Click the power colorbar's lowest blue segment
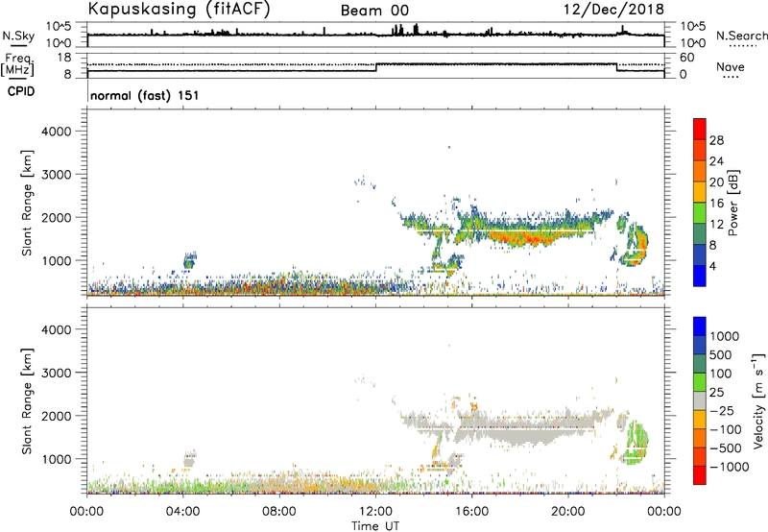 (700, 276)
